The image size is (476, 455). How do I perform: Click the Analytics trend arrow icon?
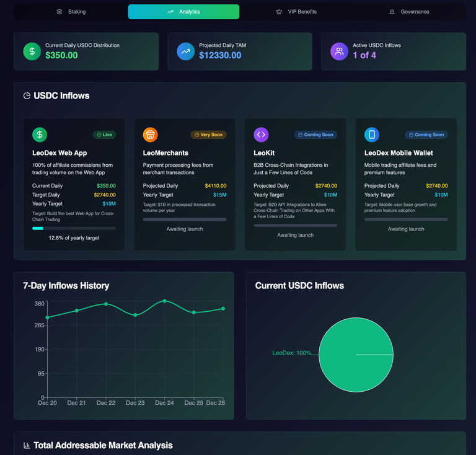[x=170, y=12]
